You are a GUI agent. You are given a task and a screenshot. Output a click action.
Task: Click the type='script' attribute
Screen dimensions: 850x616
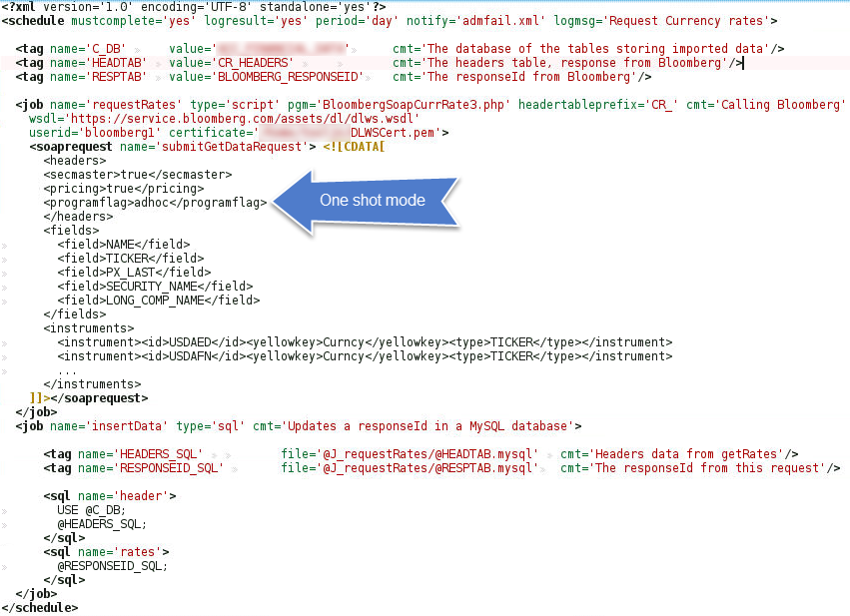point(236,105)
